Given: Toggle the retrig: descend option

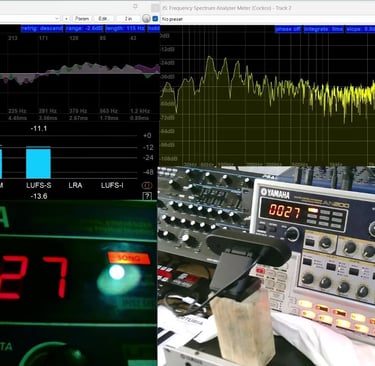Looking at the screenshot, I should tap(42, 29).
